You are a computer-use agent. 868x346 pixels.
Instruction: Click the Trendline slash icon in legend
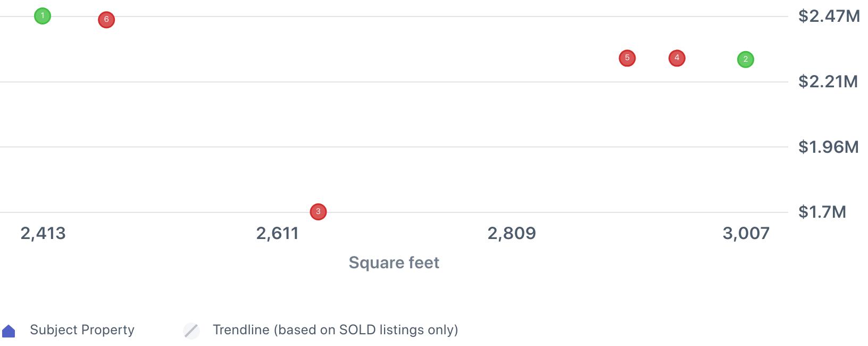tap(191, 331)
